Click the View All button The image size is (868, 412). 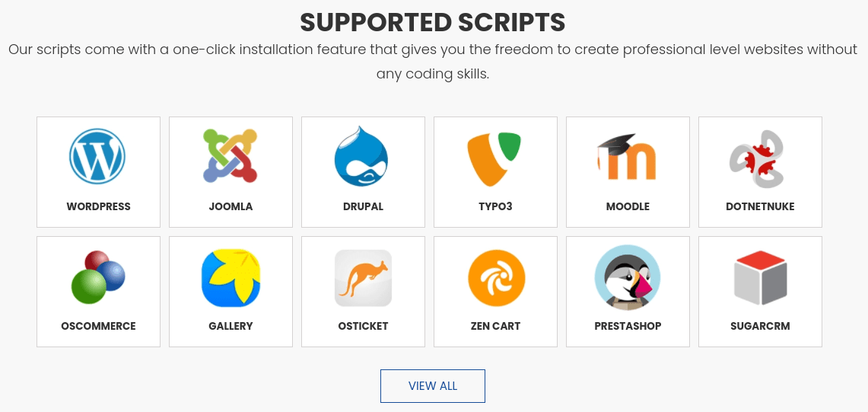(432, 386)
